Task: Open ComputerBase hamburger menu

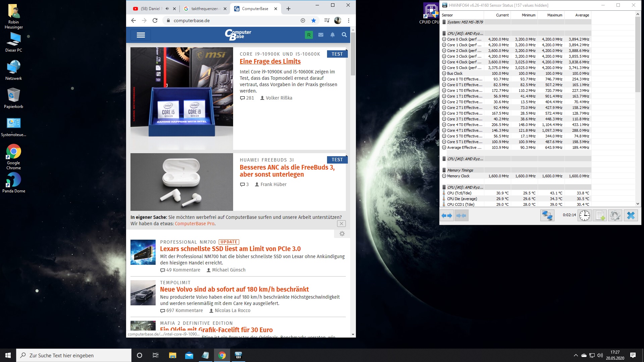Action: click(x=141, y=35)
